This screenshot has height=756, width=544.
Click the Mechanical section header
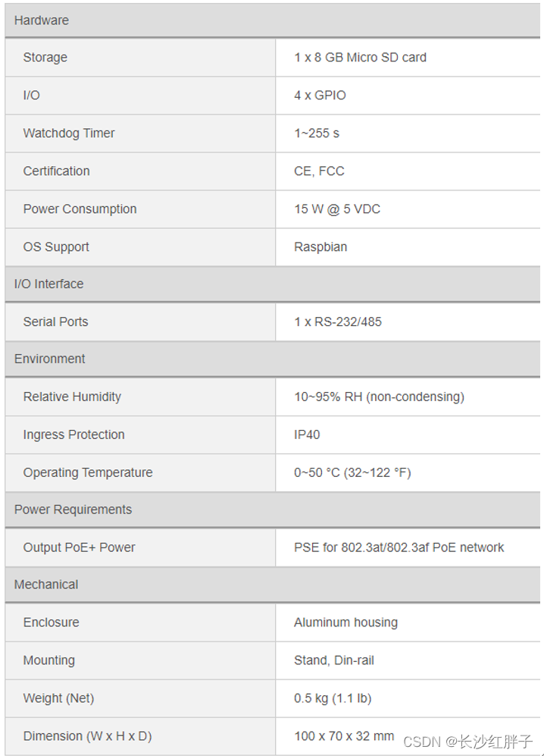point(46,585)
